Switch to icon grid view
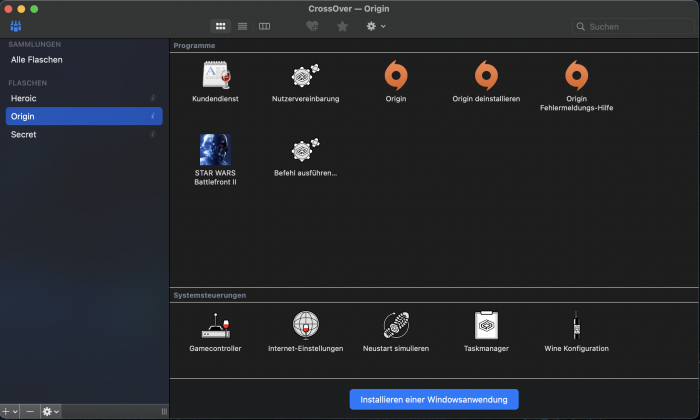700x420 pixels. click(x=220, y=26)
